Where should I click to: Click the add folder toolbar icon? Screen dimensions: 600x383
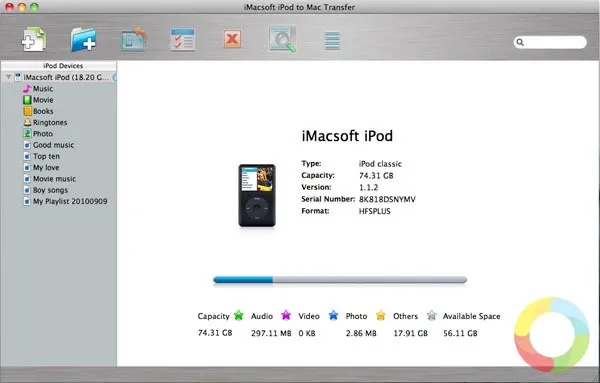point(83,39)
